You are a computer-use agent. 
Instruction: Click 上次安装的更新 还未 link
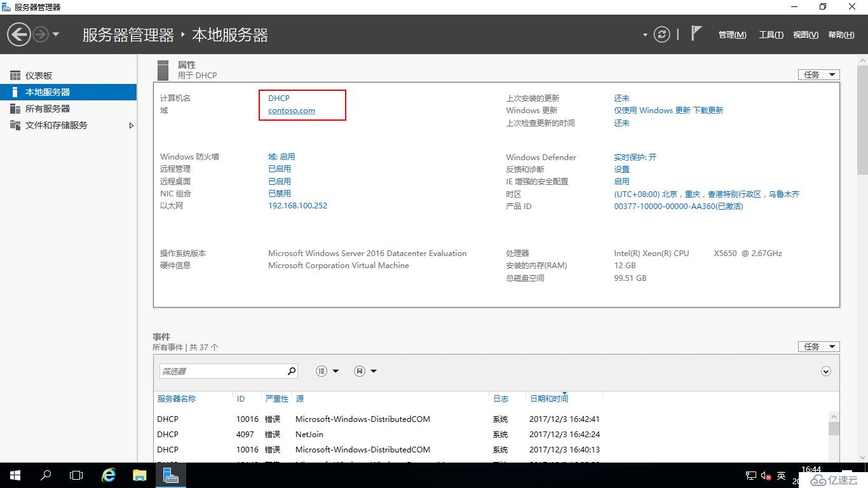point(621,98)
